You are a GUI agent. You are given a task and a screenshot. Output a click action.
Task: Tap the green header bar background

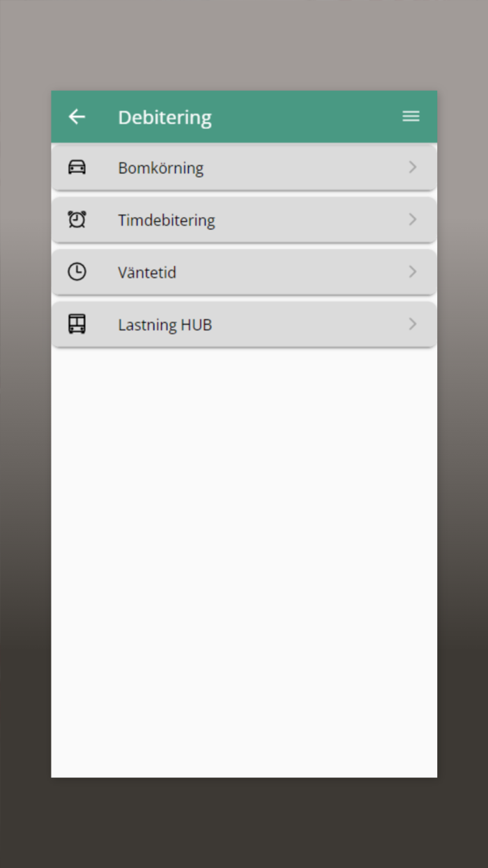tap(307, 117)
